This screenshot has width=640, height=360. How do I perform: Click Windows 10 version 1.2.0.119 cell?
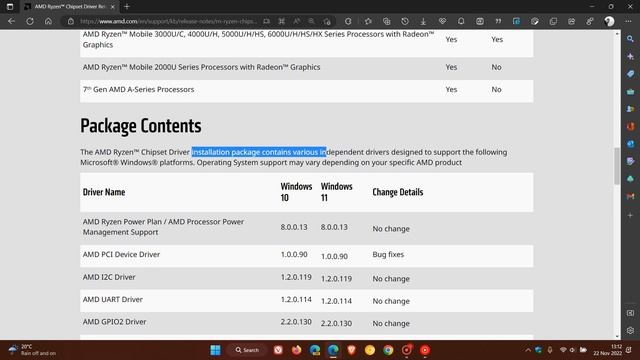[x=296, y=277]
